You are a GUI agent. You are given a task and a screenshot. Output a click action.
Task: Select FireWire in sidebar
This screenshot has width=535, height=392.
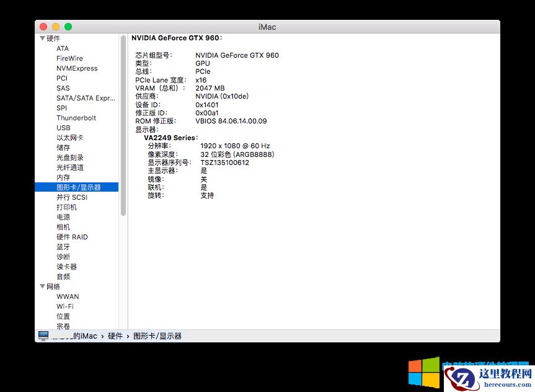pyautogui.click(x=69, y=58)
